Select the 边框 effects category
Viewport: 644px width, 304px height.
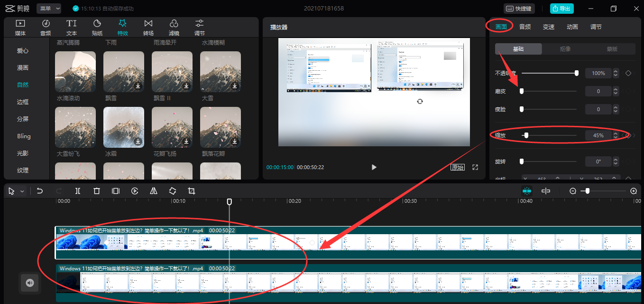(23, 102)
